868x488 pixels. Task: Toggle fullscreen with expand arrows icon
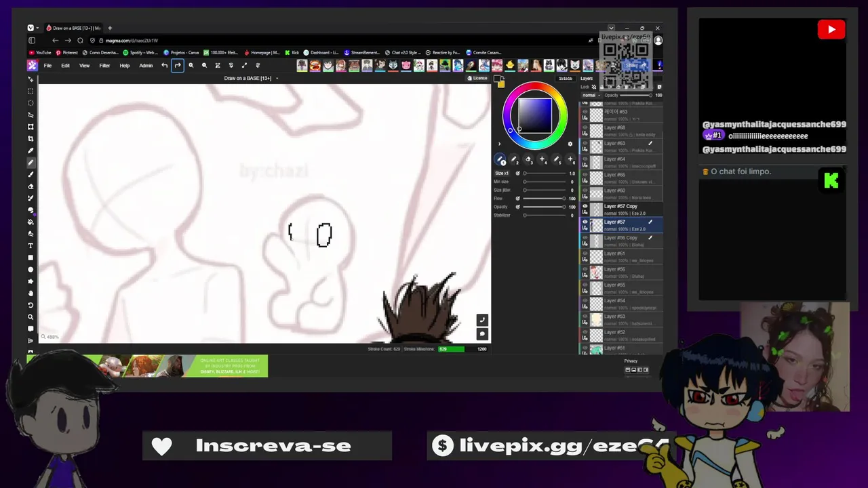tap(244, 66)
